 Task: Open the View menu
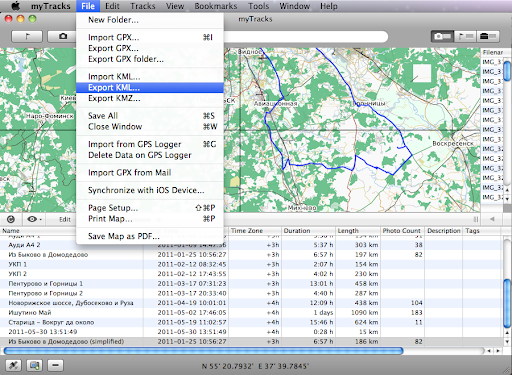click(x=175, y=6)
